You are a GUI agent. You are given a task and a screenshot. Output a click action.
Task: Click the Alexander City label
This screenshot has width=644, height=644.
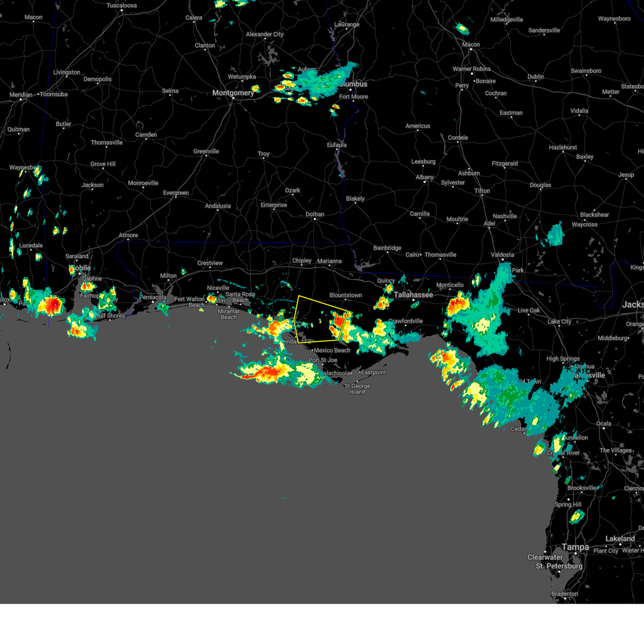pyautogui.click(x=265, y=34)
